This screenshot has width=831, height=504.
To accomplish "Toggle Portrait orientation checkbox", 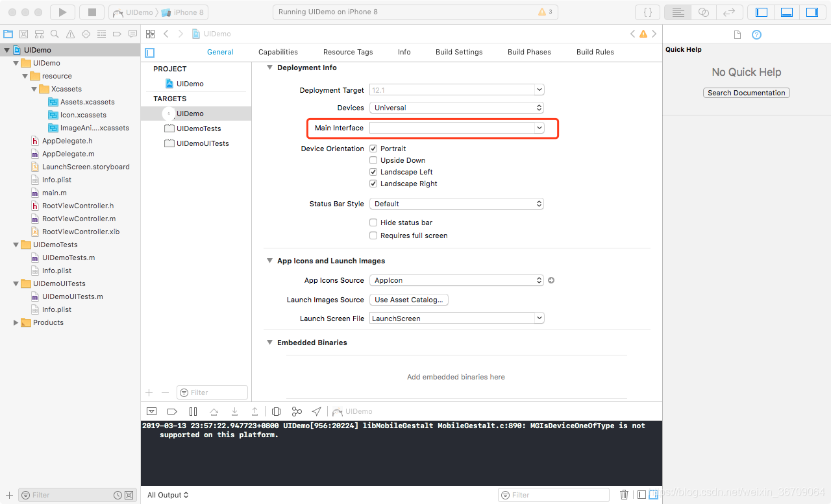I will (x=373, y=149).
